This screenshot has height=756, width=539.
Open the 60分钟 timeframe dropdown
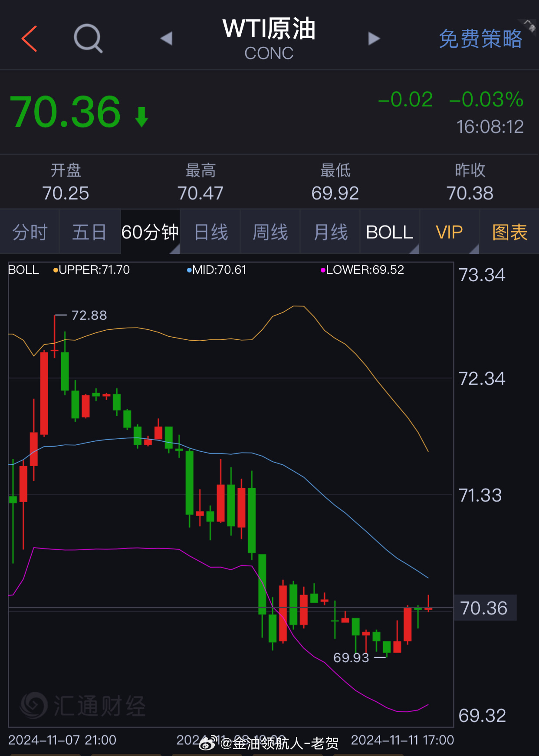tap(150, 232)
